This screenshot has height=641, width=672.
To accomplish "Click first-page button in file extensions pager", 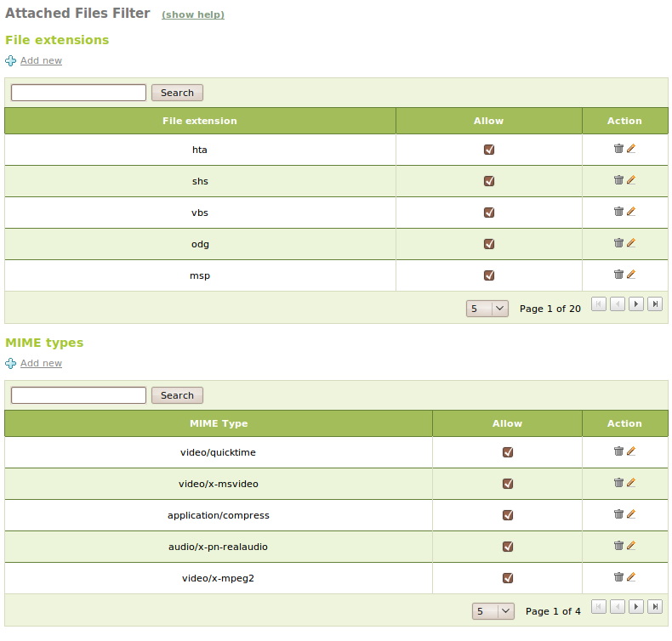I will pos(598,304).
